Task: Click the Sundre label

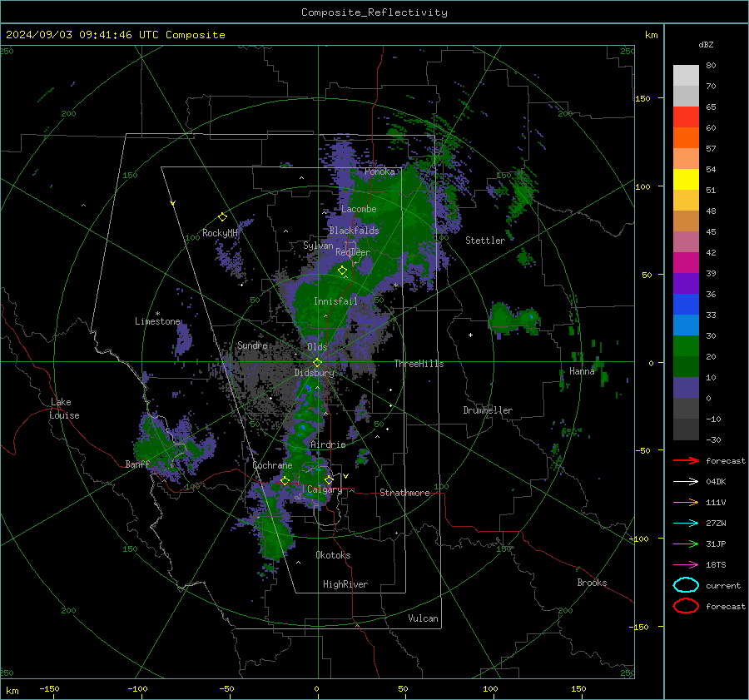Action: point(252,345)
